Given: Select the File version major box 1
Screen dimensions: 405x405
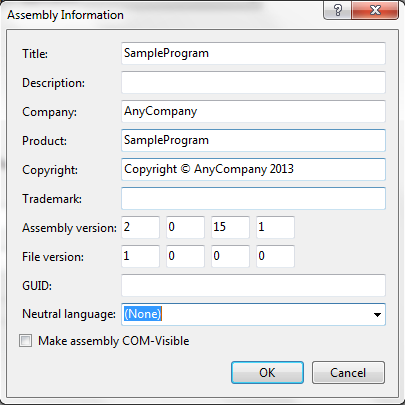Looking at the screenshot, I should (140, 256).
